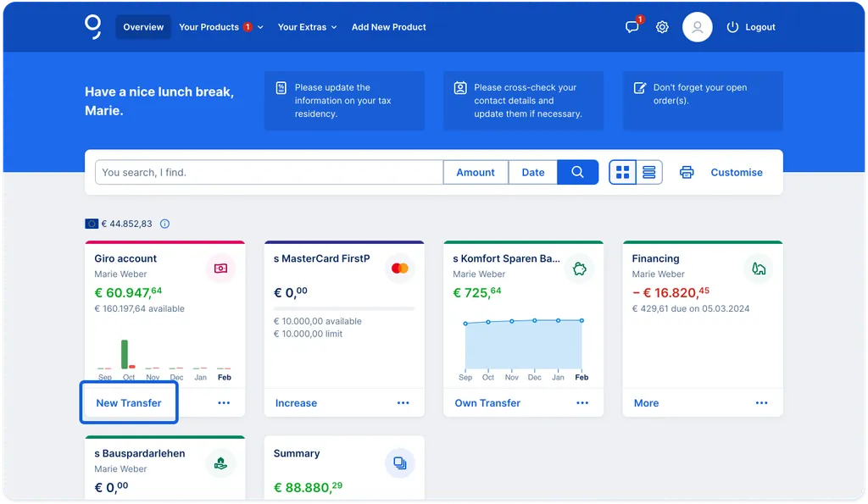The image size is (868, 504).
Task: Click the s Bauspardarlehen title
Action: [x=140, y=453]
